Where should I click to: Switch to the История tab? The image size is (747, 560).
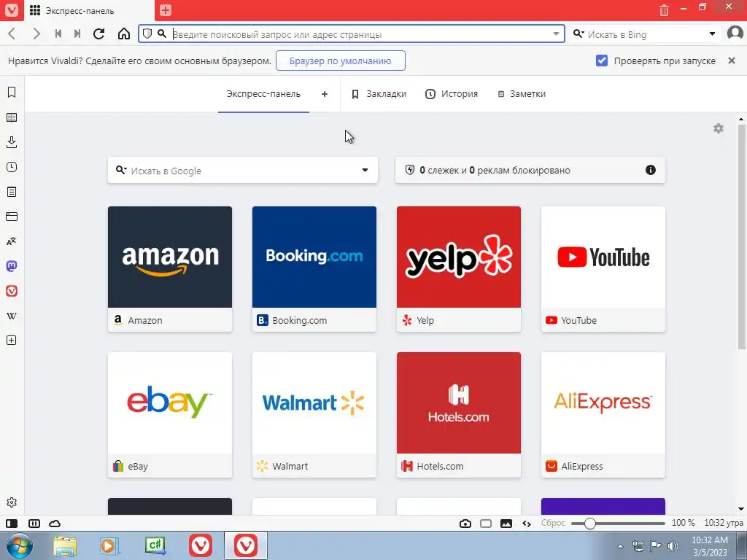click(452, 94)
